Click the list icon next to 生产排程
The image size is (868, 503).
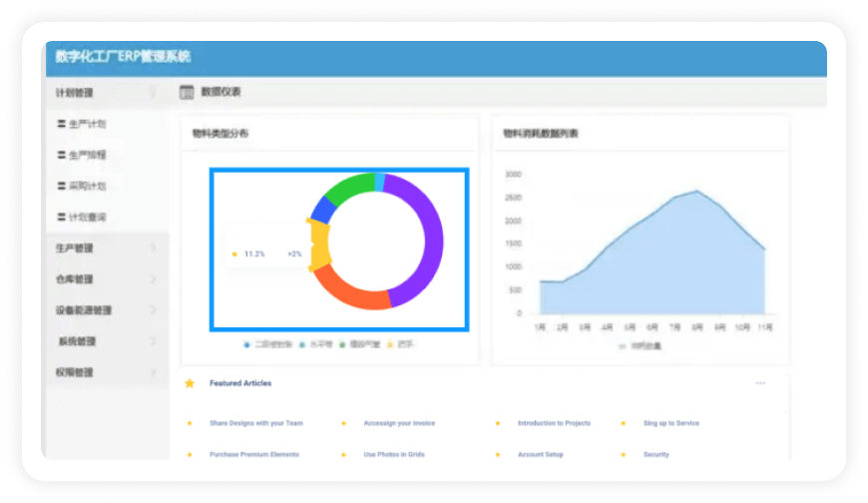point(62,156)
